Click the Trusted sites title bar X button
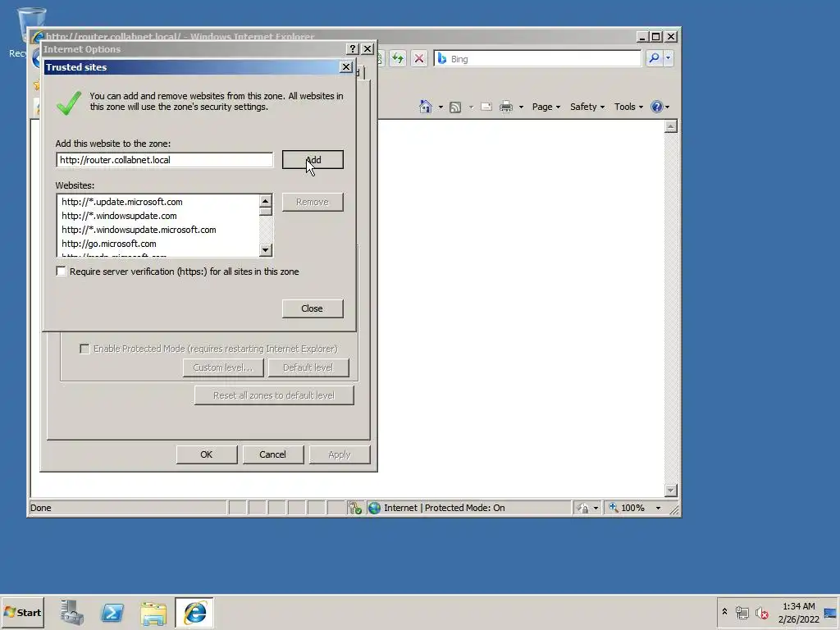 [346, 67]
